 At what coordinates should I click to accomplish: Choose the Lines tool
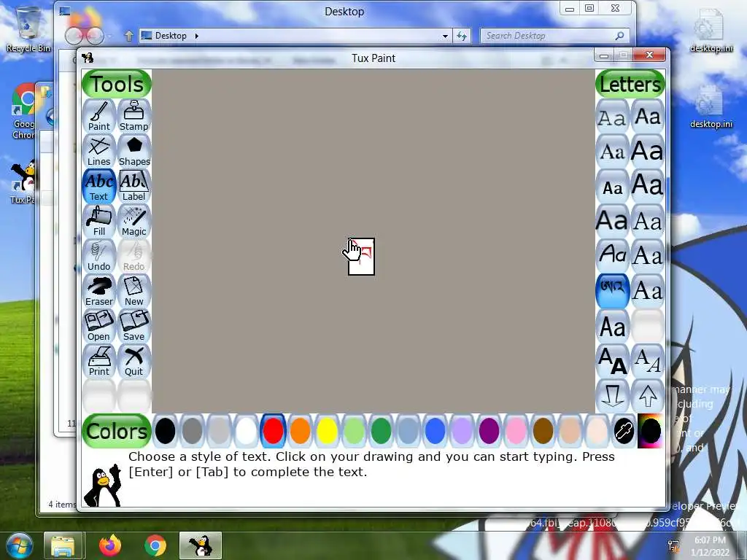(x=99, y=151)
